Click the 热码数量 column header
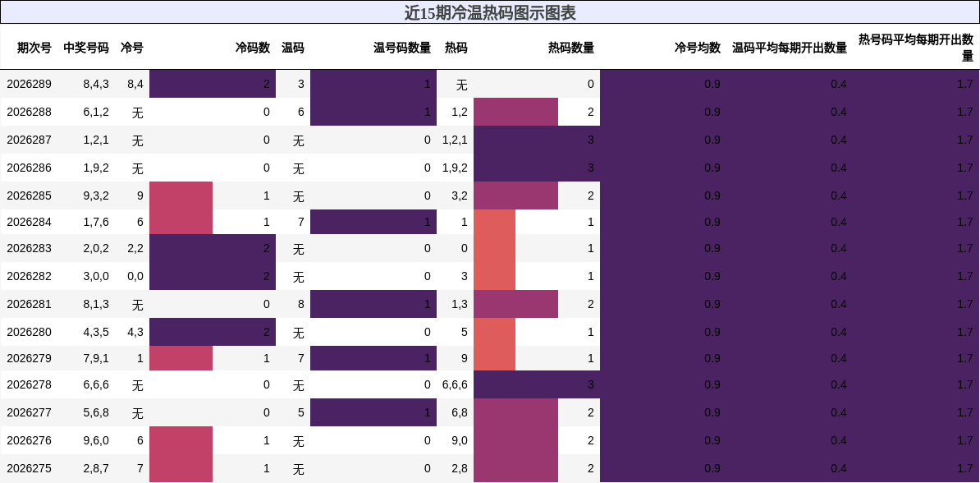 571,48
